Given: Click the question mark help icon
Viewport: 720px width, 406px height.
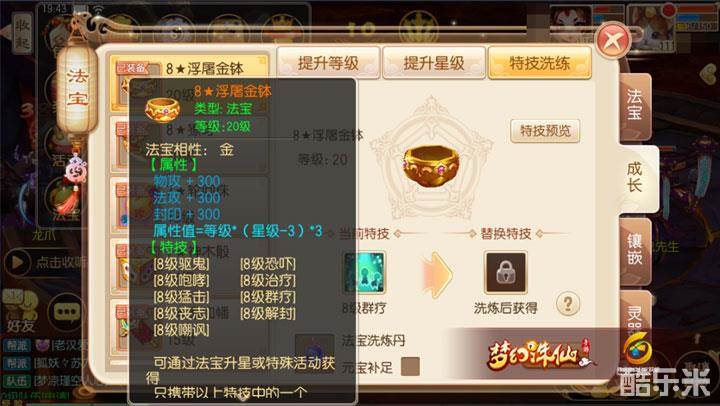Looking at the screenshot, I should coord(568,304).
